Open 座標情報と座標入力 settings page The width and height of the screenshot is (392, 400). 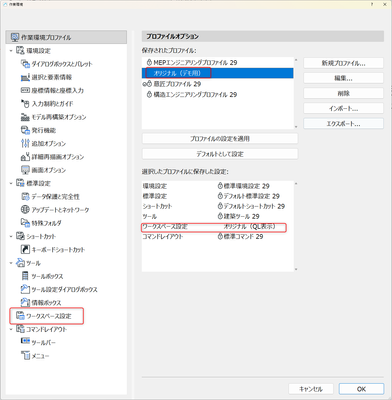click(52, 90)
